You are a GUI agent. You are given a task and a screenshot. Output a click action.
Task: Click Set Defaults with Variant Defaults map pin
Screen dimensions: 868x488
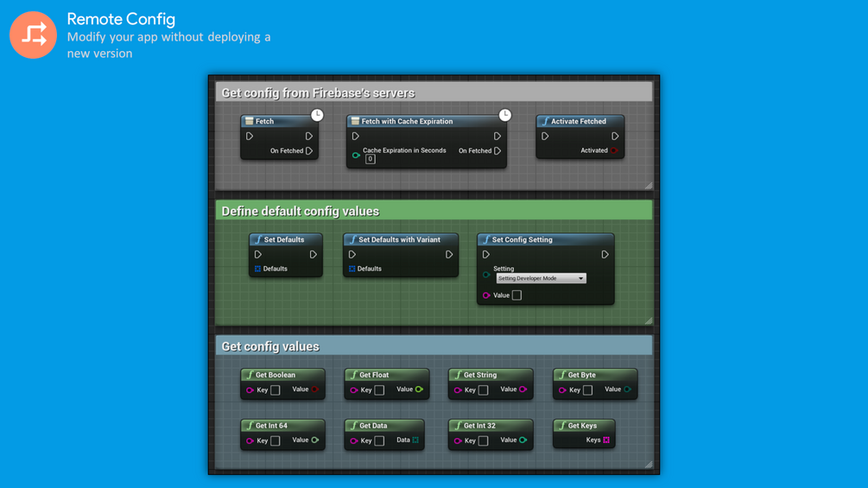point(352,269)
